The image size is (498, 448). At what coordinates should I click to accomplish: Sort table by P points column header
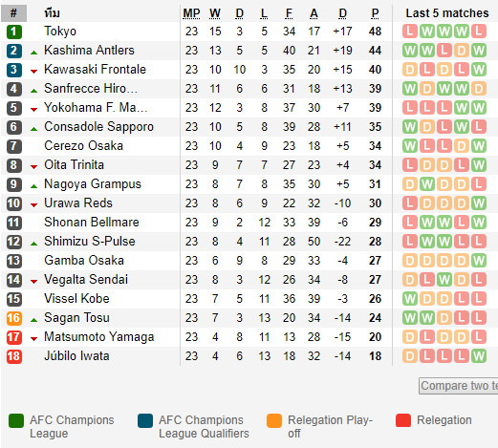[375, 13]
